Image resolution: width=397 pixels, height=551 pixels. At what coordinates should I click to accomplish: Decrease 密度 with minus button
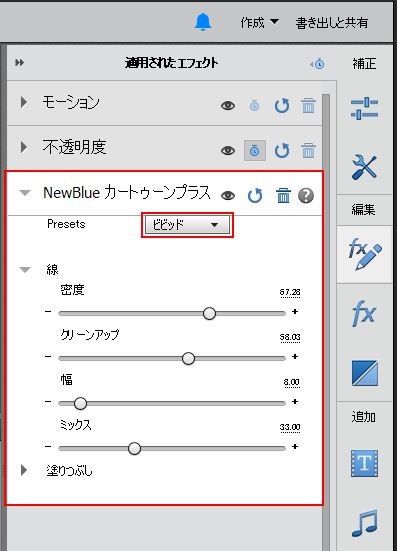click(x=48, y=311)
